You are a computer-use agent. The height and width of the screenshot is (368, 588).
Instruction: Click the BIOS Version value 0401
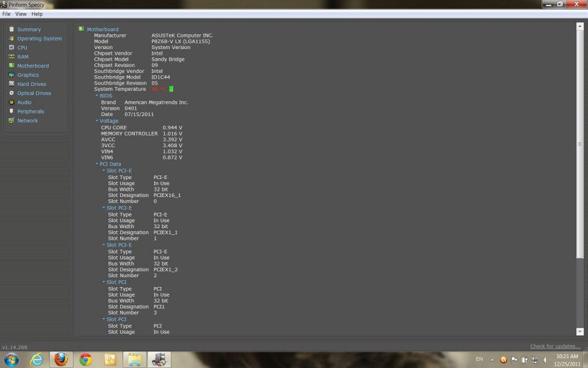click(x=131, y=108)
